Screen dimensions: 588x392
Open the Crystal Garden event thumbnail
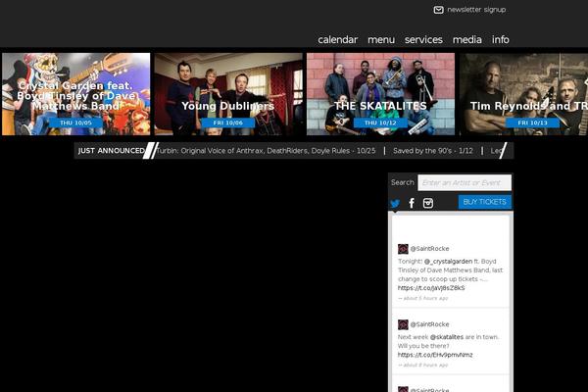(x=75, y=94)
